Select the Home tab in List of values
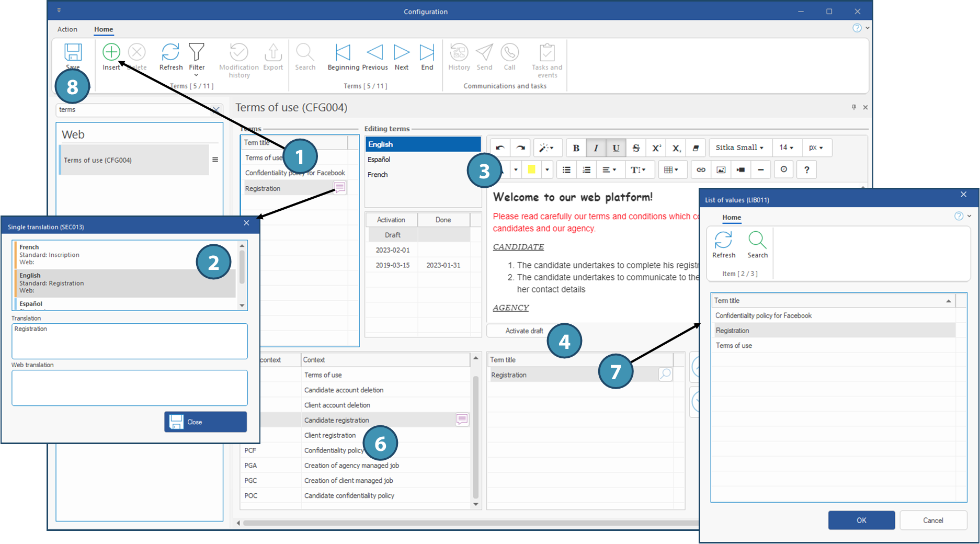 (732, 218)
